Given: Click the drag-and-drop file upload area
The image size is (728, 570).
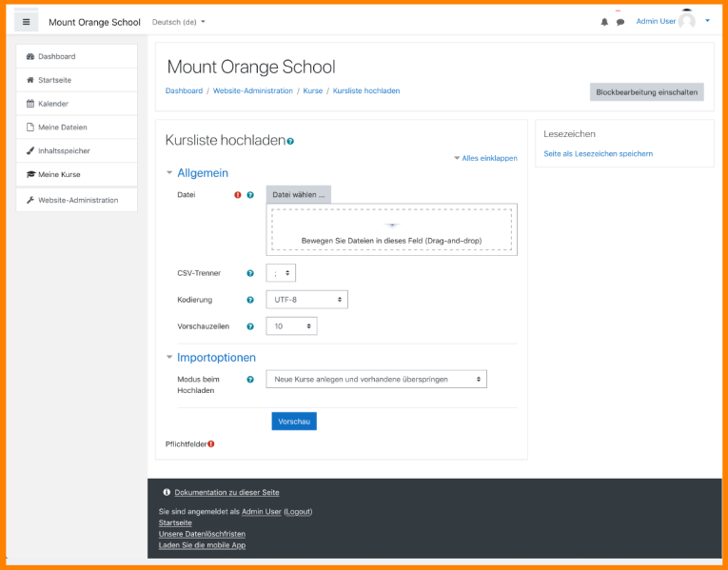Looking at the screenshot, I should click(x=391, y=229).
